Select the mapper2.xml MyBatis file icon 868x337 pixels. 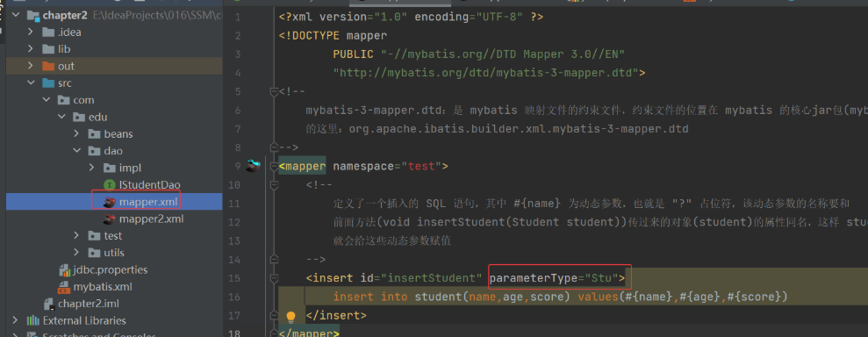pyautogui.click(x=110, y=219)
